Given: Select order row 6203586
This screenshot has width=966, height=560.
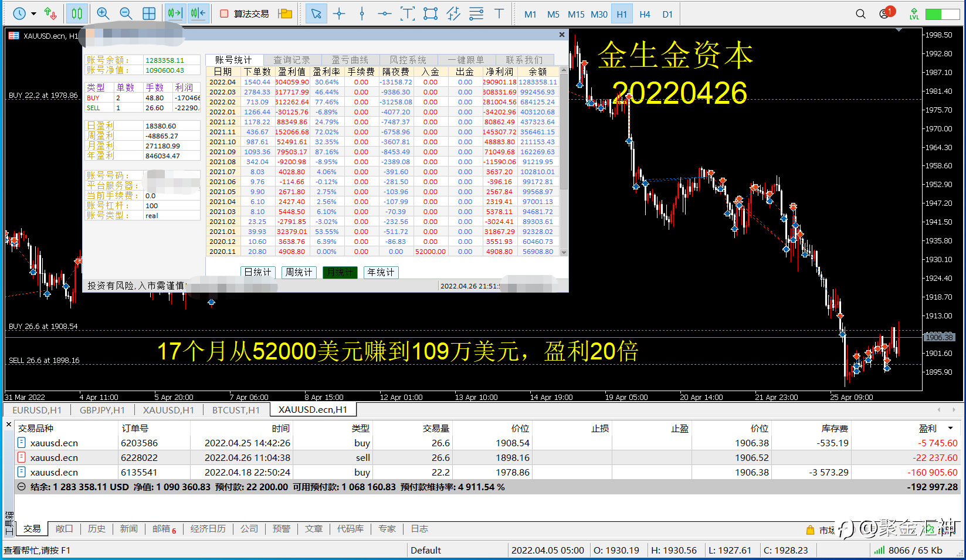Looking at the screenshot, I should click(x=487, y=443).
